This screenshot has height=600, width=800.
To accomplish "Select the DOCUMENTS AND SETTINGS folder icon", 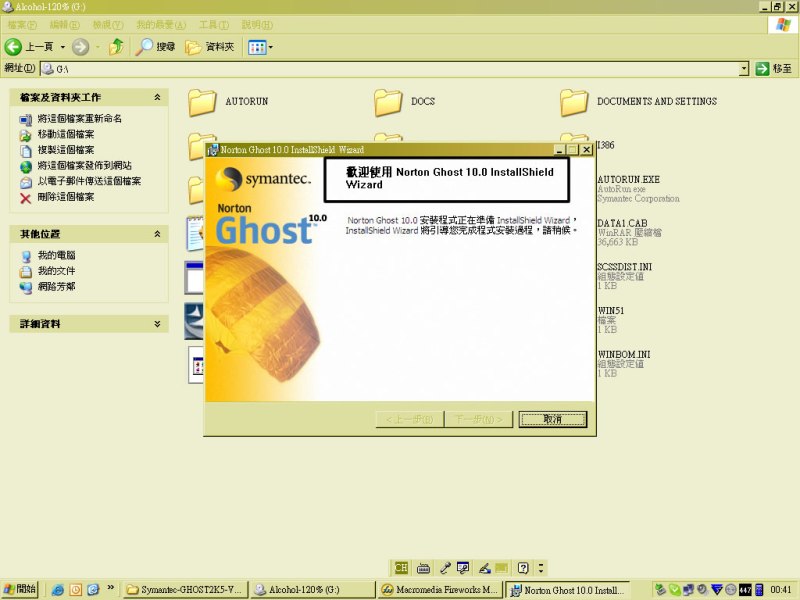I will pos(574,102).
